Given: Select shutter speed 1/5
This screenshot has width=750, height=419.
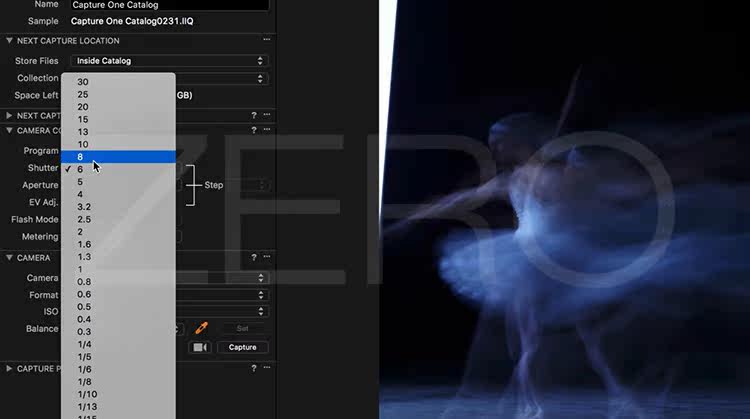Looking at the screenshot, I should [x=118, y=356].
